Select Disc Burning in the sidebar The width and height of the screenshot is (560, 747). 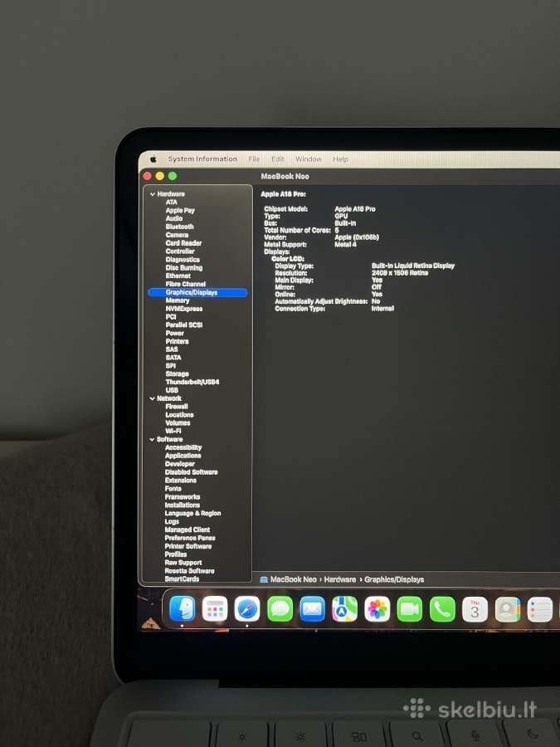pyautogui.click(x=184, y=268)
